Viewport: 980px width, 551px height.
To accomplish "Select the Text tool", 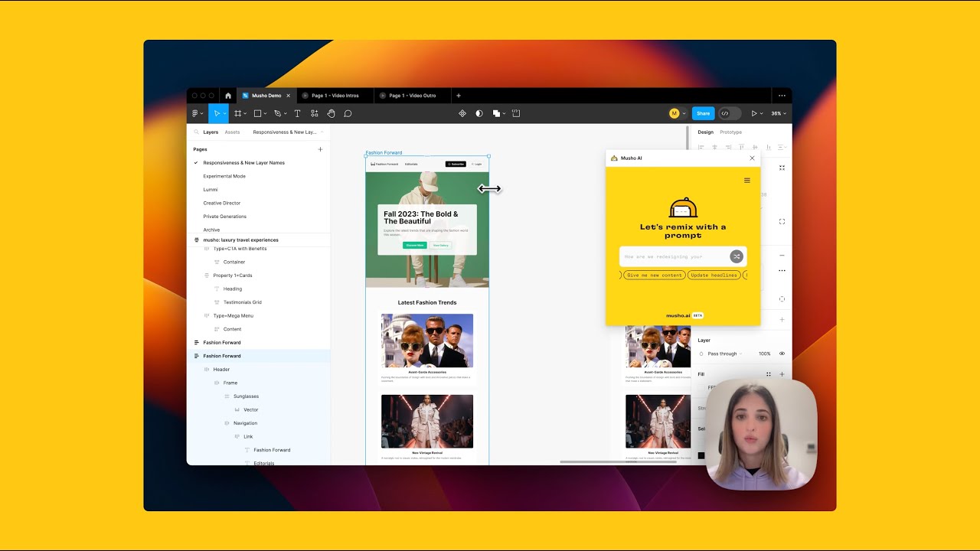I will (298, 113).
